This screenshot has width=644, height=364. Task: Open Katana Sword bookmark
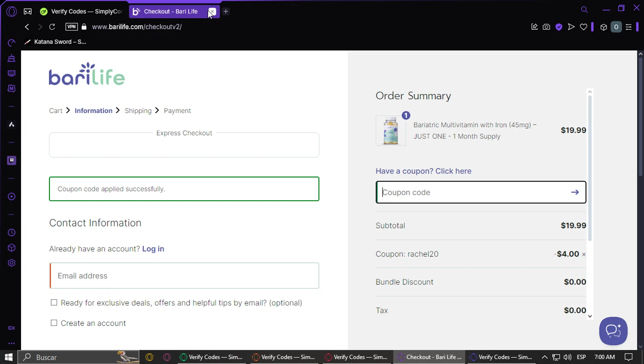pos(55,42)
